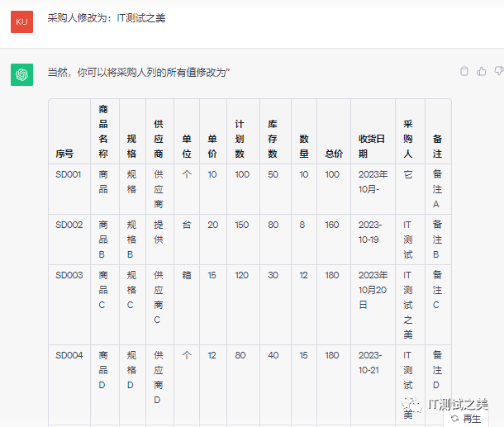
Task: Click the 序号 column header
Action: pyautogui.click(x=64, y=154)
